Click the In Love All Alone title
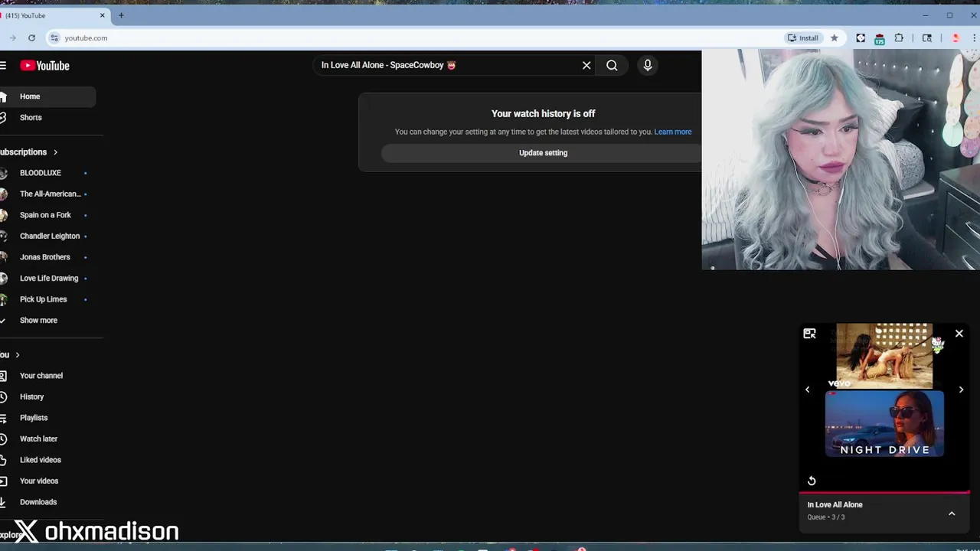This screenshot has width=980, height=551. pyautogui.click(x=835, y=504)
